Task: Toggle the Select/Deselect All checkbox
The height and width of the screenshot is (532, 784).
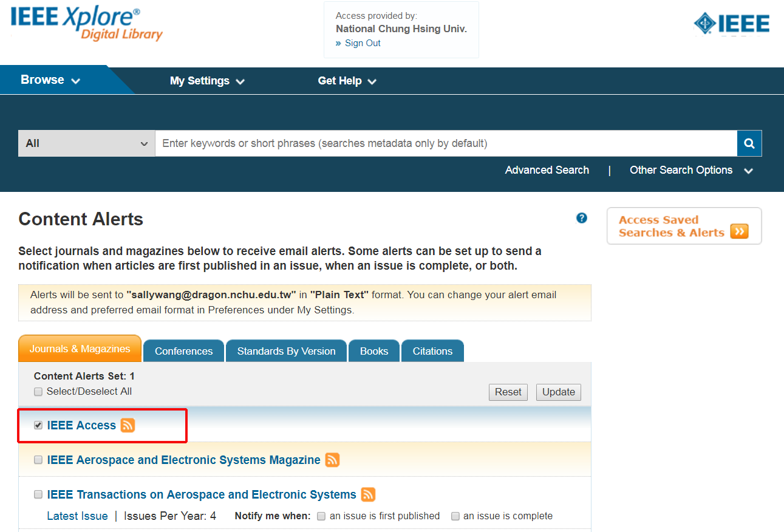Action: click(x=38, y=392)
